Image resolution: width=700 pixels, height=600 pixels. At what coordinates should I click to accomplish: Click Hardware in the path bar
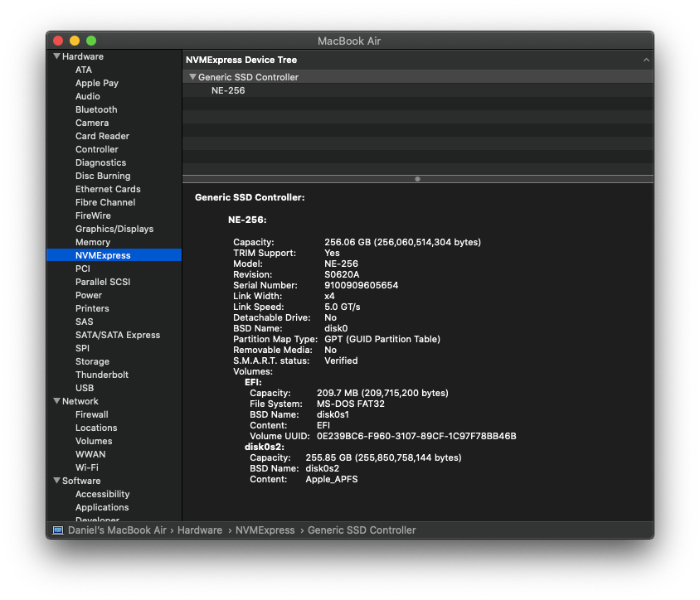point(200,530)
